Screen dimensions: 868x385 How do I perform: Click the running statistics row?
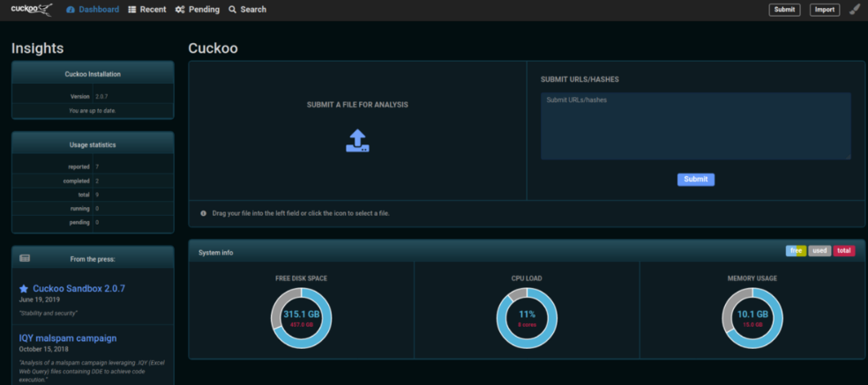pyautogui.click(x=93, y=209)
